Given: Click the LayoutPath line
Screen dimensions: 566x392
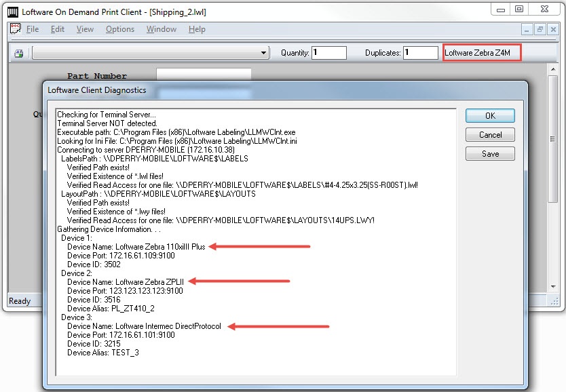Looking at the screenshot, I should (x=158, y=194).
